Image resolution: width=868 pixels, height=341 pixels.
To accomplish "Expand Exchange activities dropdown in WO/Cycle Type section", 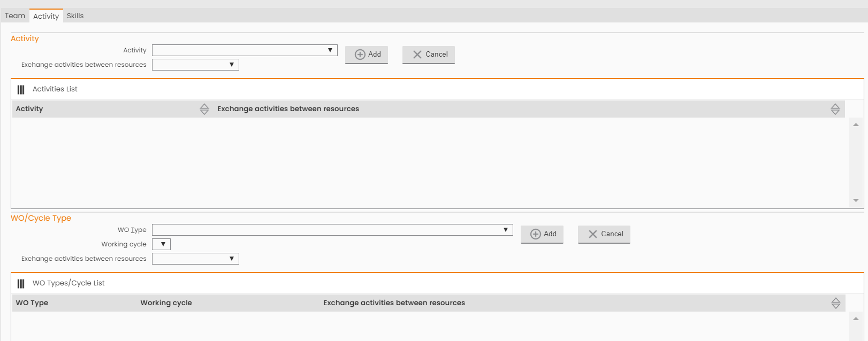I will [x=195, y=259].
